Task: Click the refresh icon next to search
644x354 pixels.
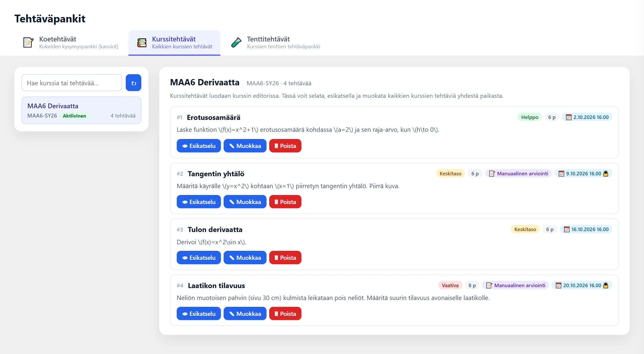Action: (134, 83)
